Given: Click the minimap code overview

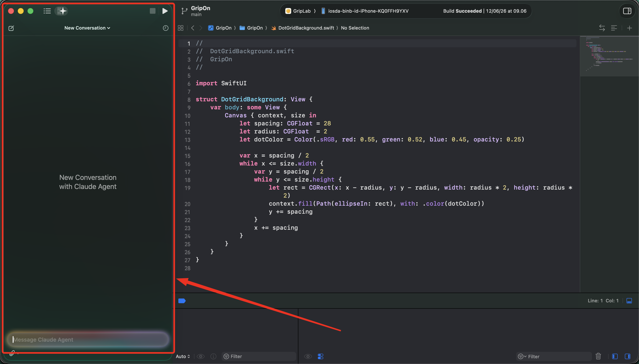Looking at the screenshot, I should pyautogui.click(x=609, y=56).
